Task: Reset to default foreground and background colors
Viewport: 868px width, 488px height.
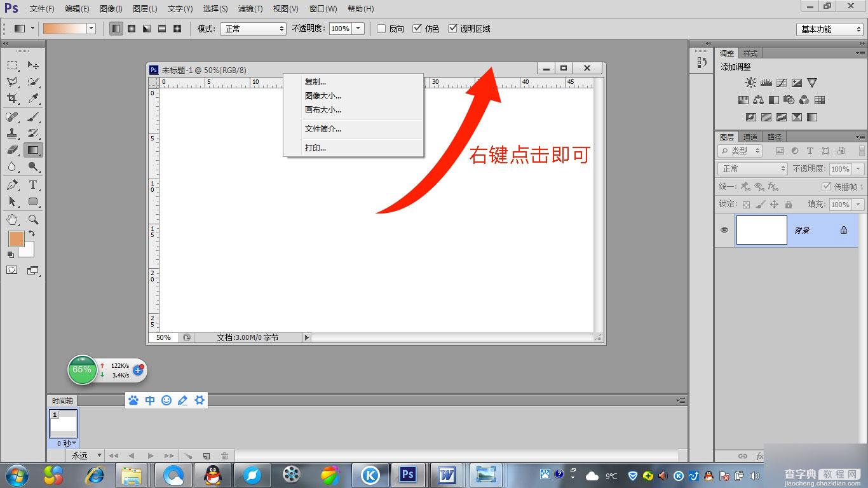Action: tap(11, 254)
